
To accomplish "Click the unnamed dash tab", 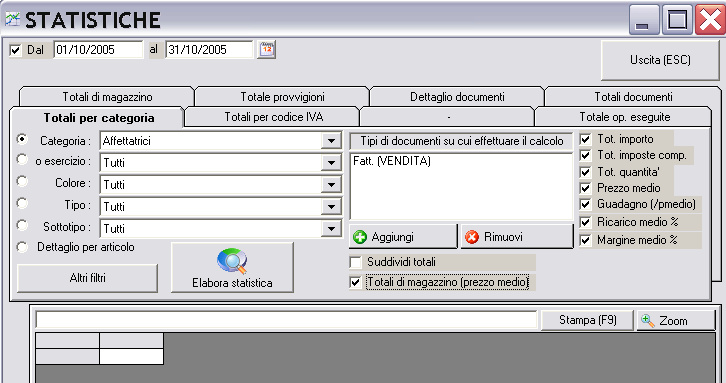I will pyautogui.click(x=448, y=117).
